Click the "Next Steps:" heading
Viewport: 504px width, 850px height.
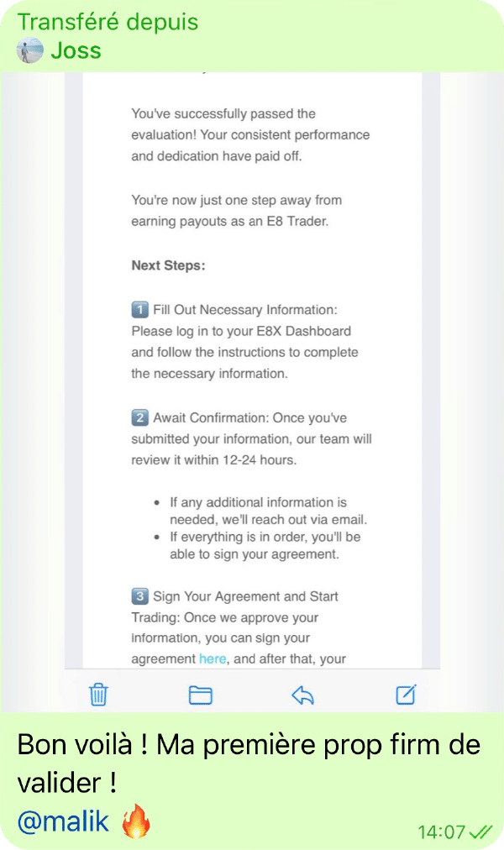click(168, 265)
